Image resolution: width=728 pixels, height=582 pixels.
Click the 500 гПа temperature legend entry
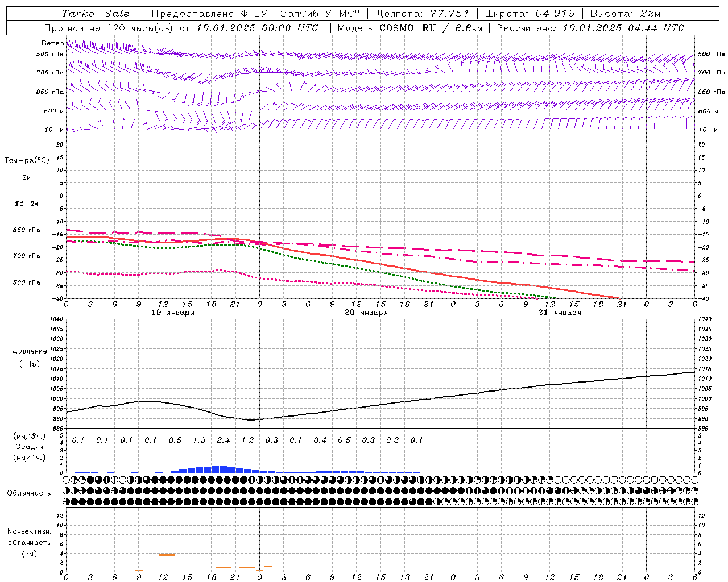27,282
